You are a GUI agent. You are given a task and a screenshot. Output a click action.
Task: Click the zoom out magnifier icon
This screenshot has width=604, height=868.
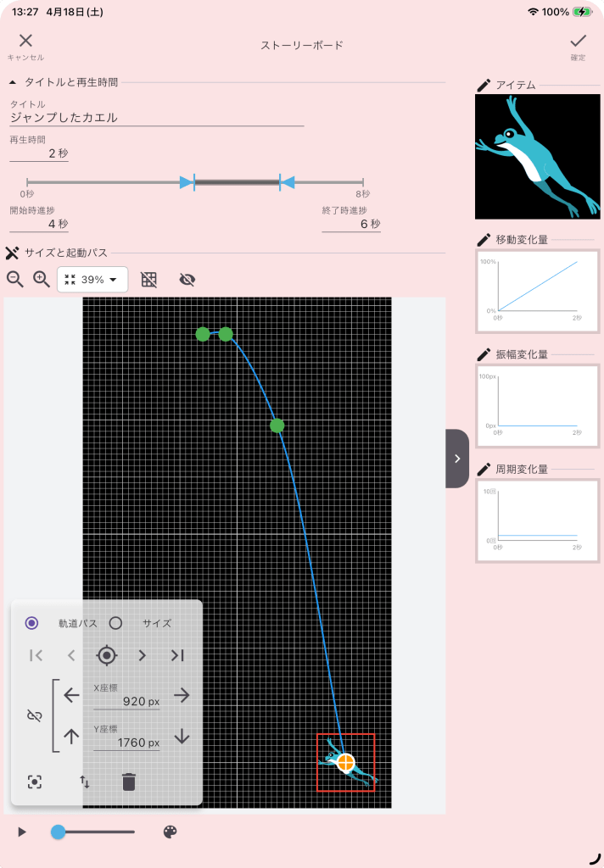point(15,279)
